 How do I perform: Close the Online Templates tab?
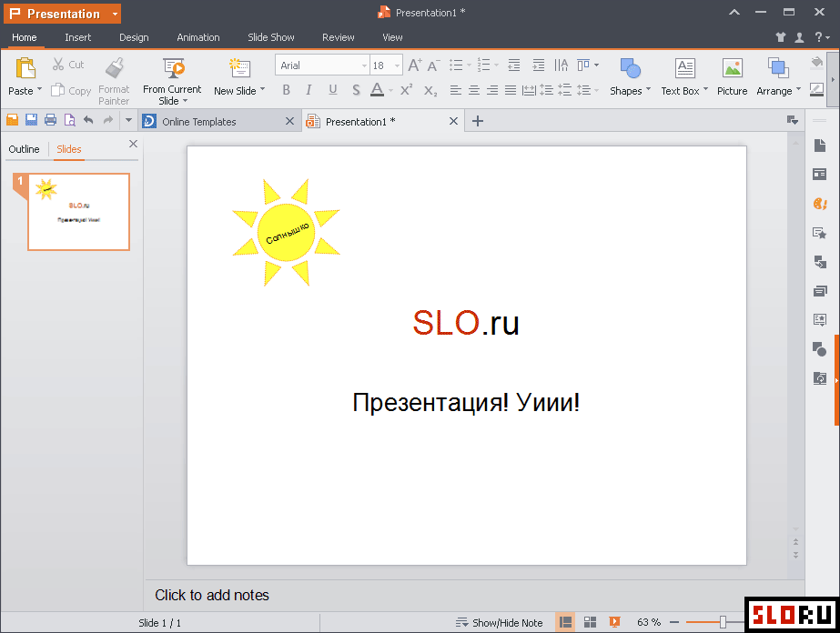289,121
